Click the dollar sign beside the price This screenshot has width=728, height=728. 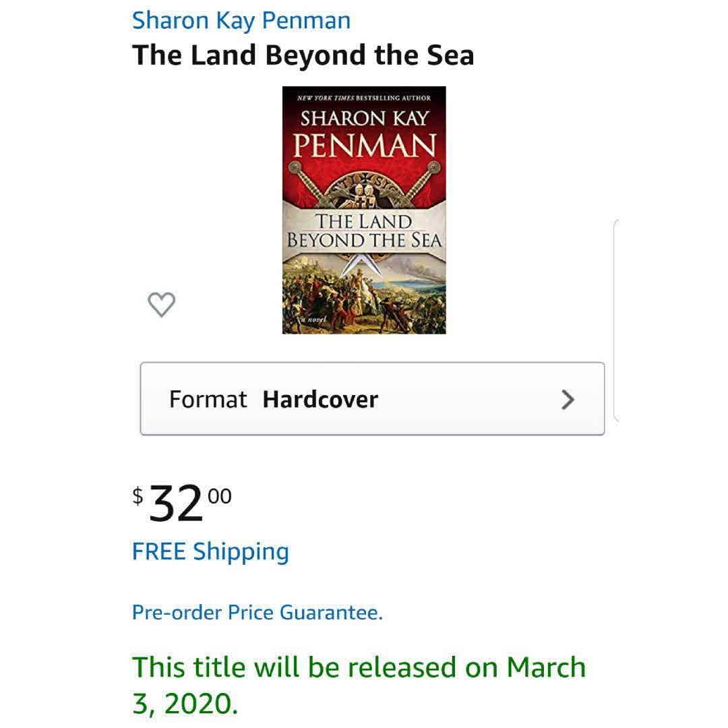click(138, 496)
